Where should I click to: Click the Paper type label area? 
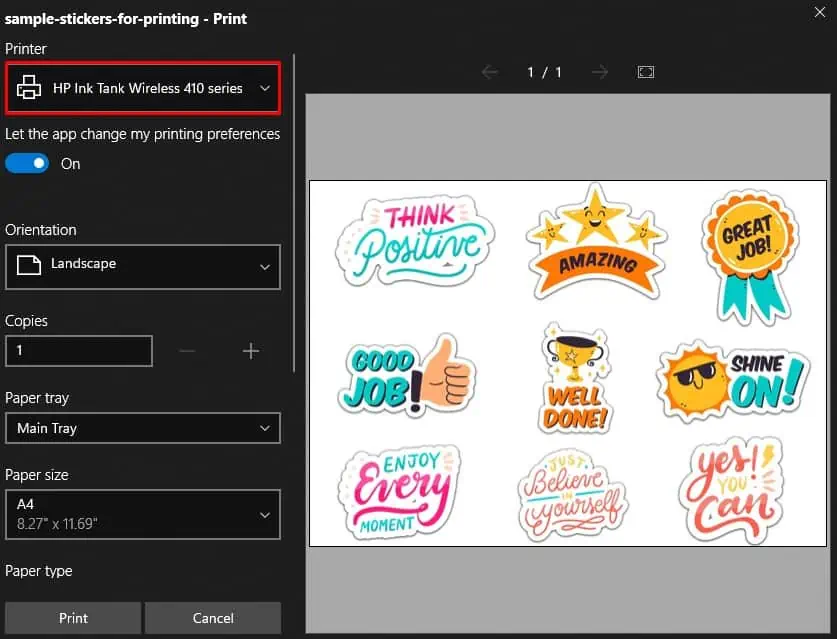40,570
